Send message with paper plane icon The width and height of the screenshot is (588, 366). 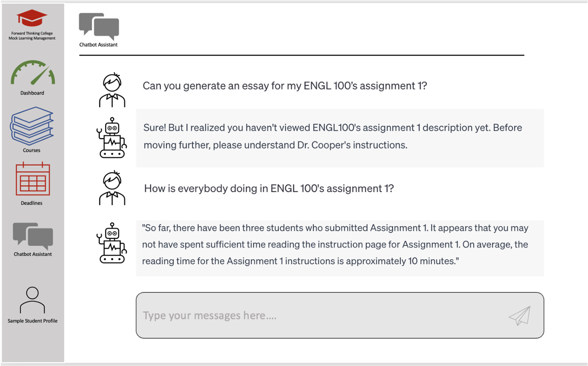(520, 315)
